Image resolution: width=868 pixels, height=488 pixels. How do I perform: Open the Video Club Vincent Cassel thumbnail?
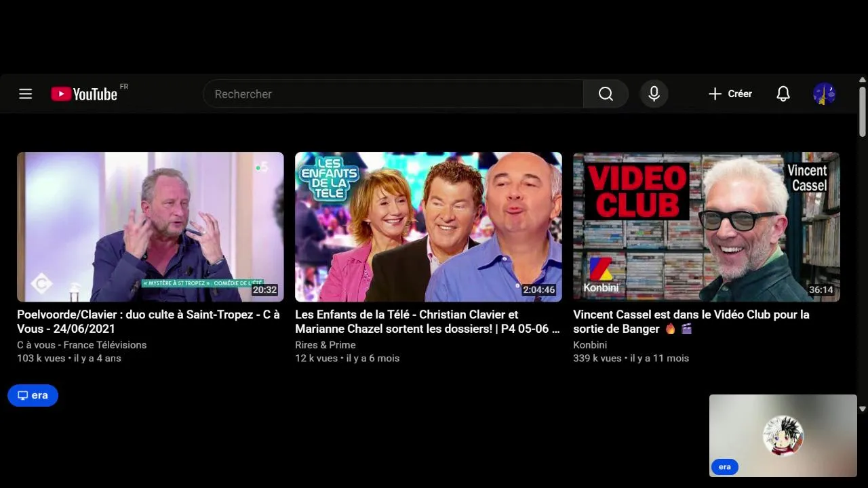click(x=707, y=227)
